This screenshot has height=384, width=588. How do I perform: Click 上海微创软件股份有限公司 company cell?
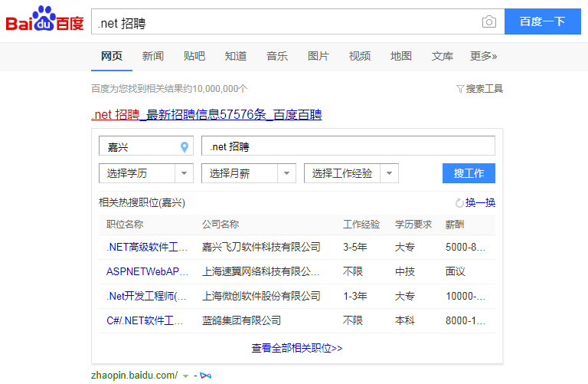click(261, 296)
